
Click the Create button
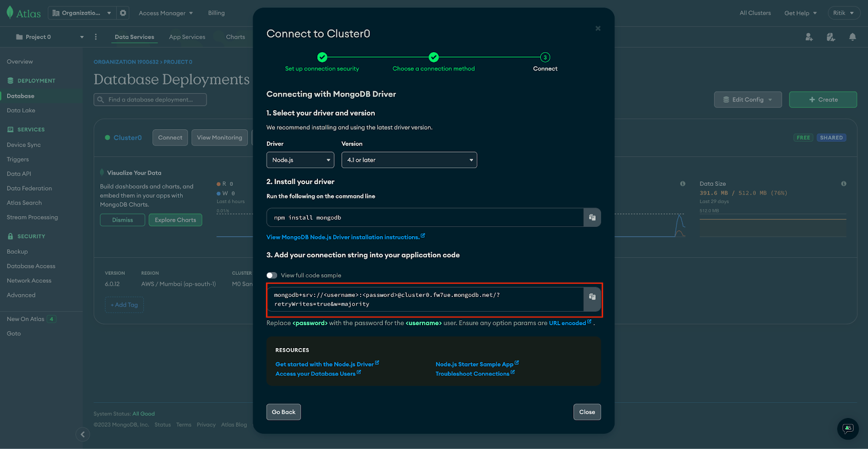823,100
